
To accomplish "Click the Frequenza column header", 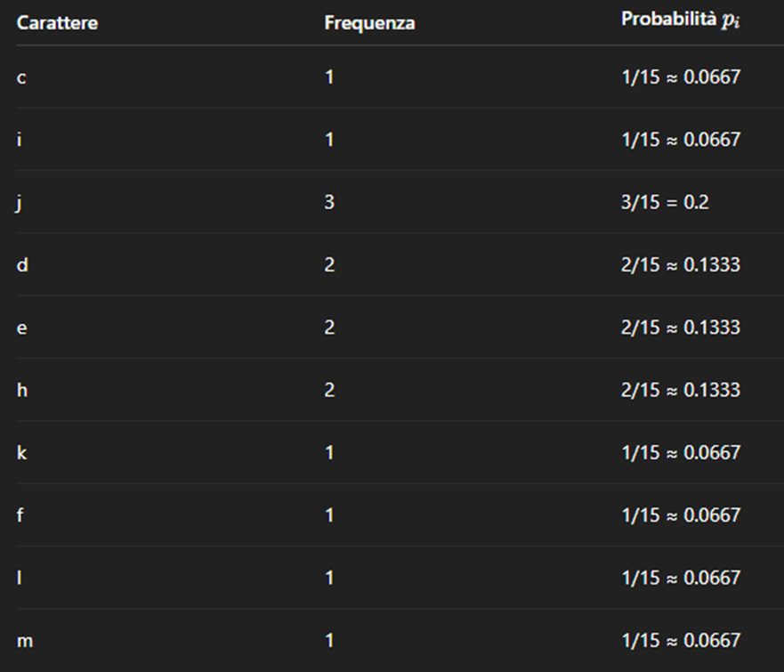I will pyautogui.click(x=369, y=23).
